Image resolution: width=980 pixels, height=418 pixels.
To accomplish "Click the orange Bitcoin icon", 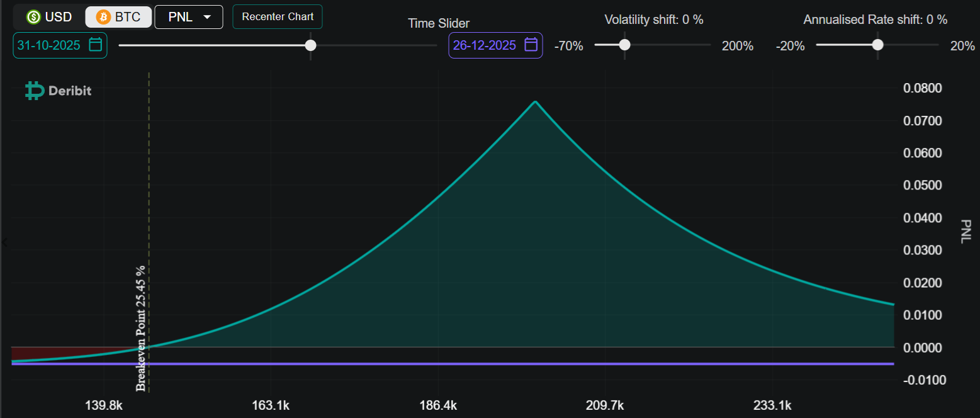I will pyautogui.click(x=103, y=17).
